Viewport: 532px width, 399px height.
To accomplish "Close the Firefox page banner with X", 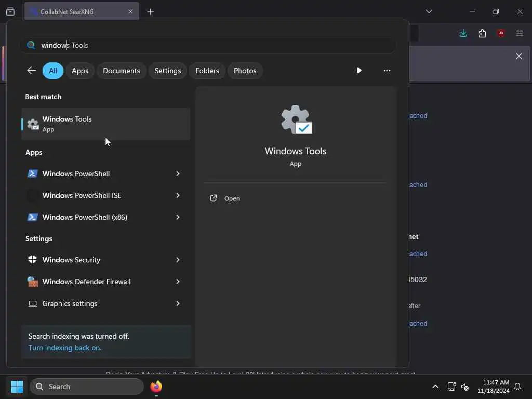I will 519,56.
